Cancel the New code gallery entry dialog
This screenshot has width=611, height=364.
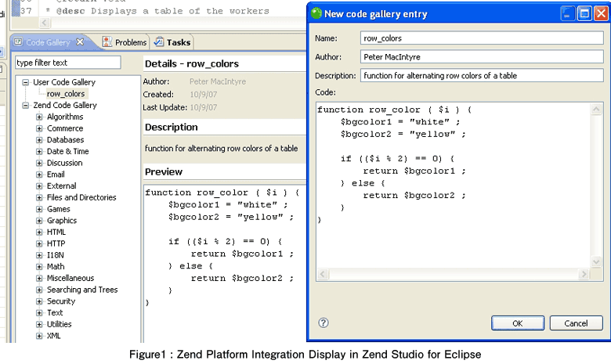point(576,323)
